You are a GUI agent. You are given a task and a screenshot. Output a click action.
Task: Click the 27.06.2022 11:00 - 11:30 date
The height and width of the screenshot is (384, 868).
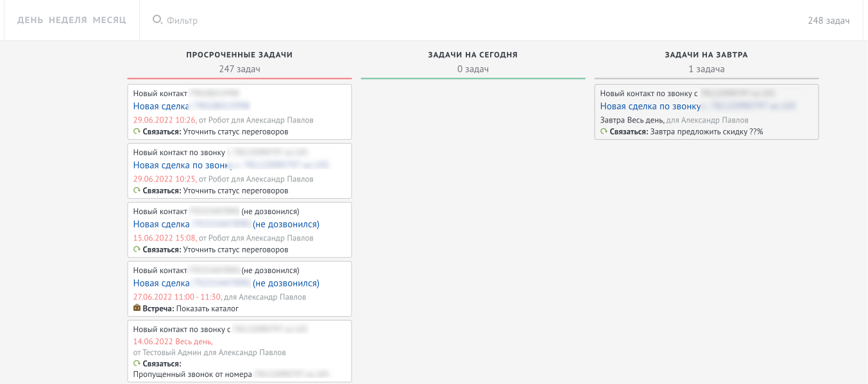[x=176, y=297]
